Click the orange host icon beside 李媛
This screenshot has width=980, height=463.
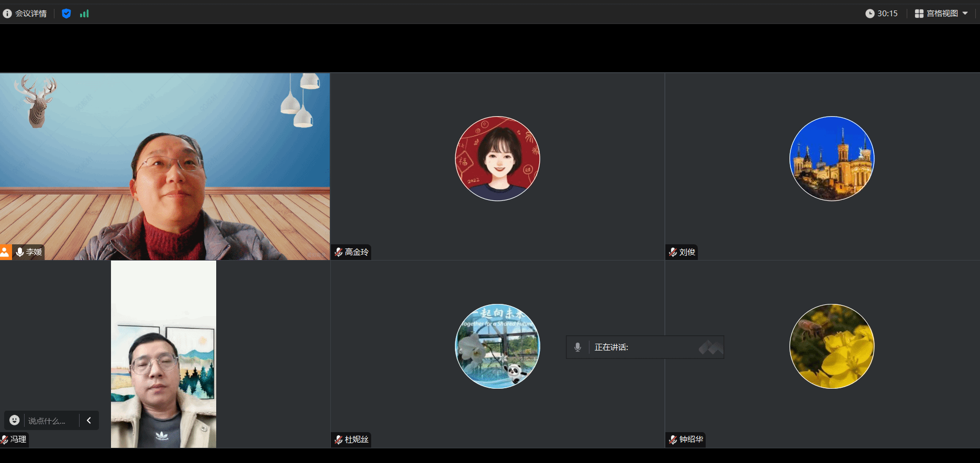5,252
